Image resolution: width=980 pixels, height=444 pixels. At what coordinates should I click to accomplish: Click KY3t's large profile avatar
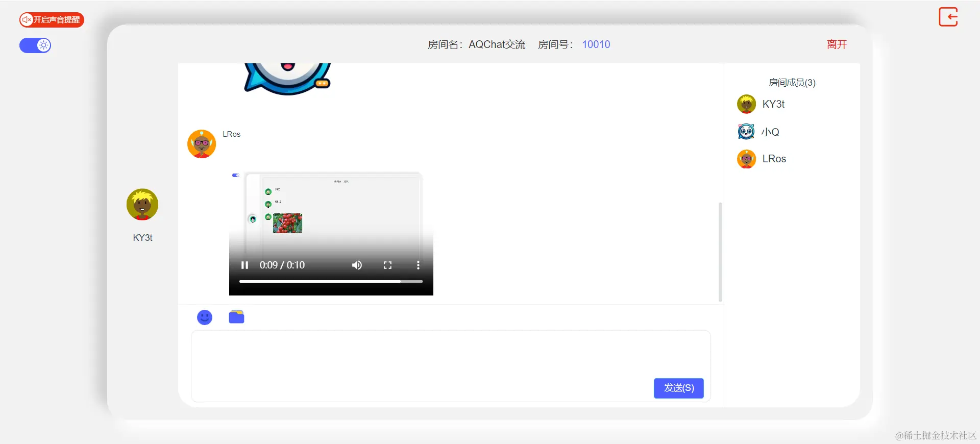coord(142,205)
